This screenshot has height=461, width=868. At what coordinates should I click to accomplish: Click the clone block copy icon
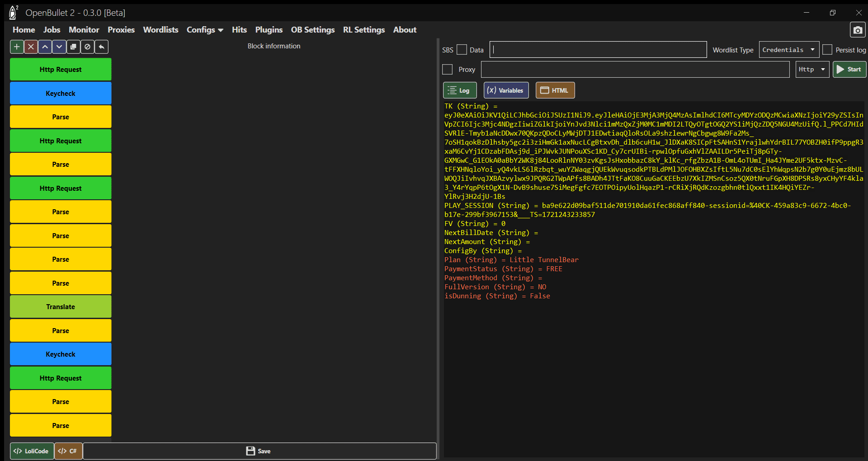[73, 47]
